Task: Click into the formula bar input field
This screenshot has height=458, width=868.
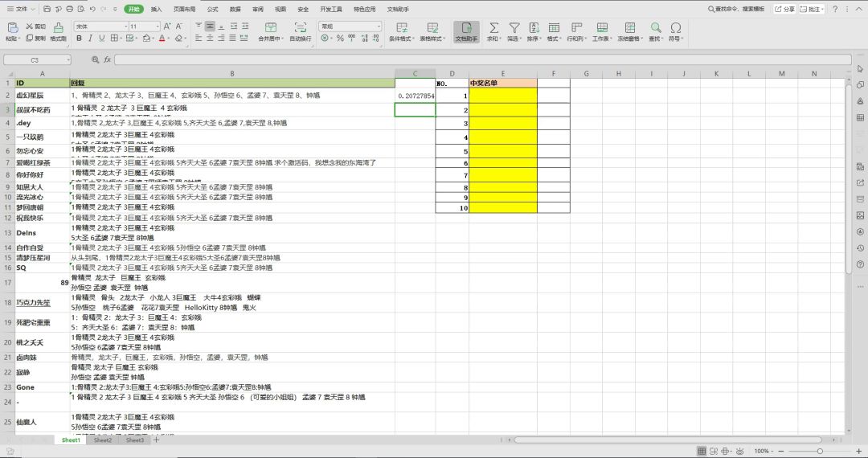Action: [483, 59]
